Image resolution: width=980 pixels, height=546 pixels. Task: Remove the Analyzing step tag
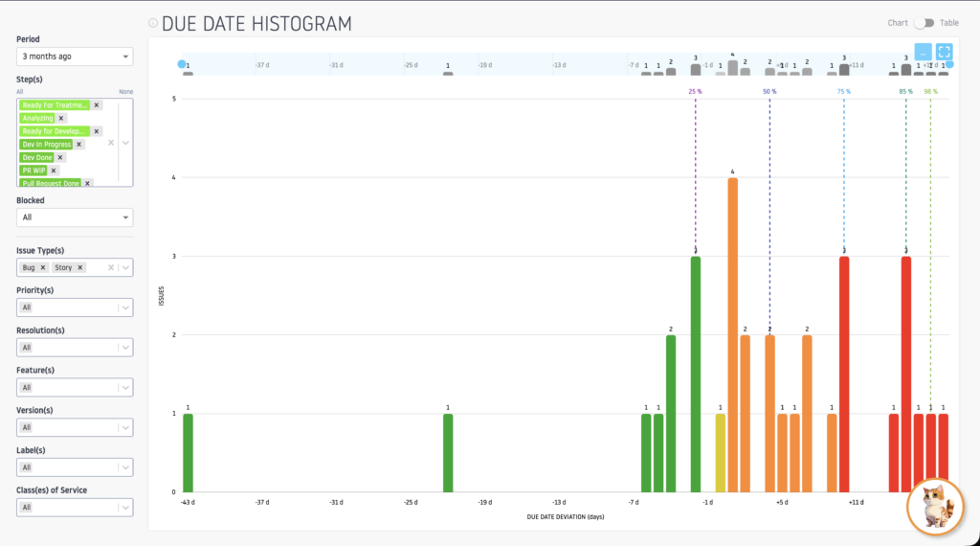(61, 118)
